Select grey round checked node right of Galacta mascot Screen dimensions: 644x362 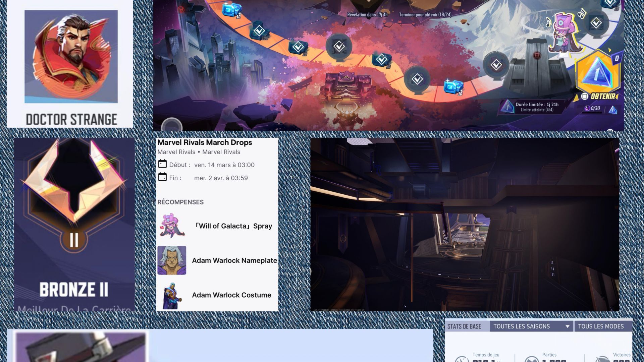pos(596,23)
